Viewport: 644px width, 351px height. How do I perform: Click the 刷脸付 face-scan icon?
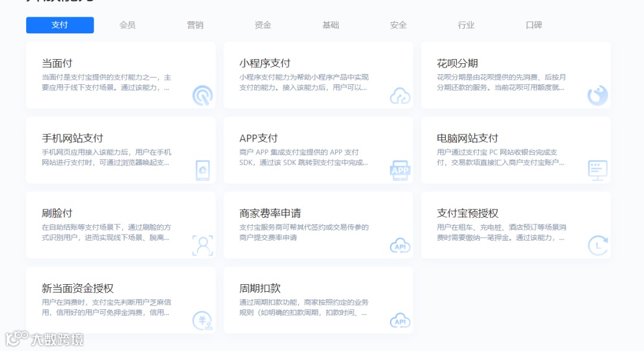pyautogui.click(x=203, y=245)
